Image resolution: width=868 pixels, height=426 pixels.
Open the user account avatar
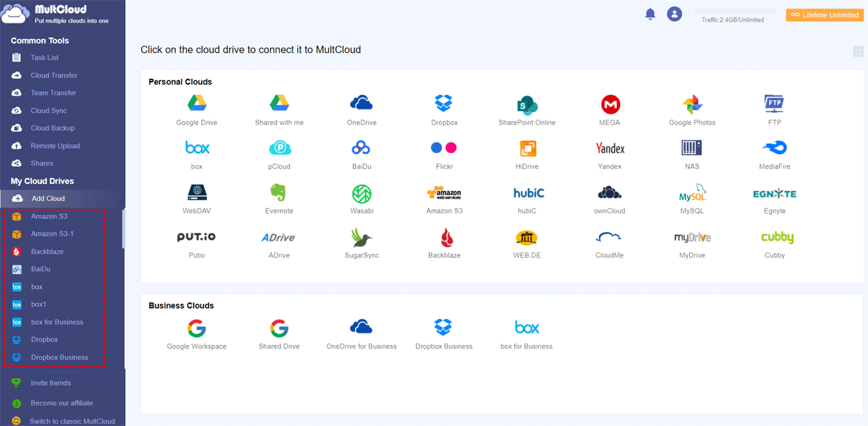(x=675, y=14)
